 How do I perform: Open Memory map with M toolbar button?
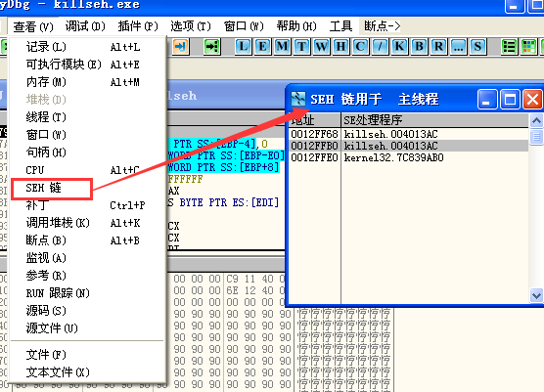283,46
